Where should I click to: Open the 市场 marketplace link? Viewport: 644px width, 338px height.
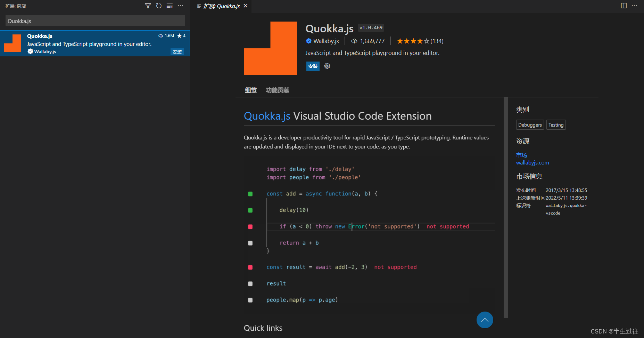tap(521, 155)
